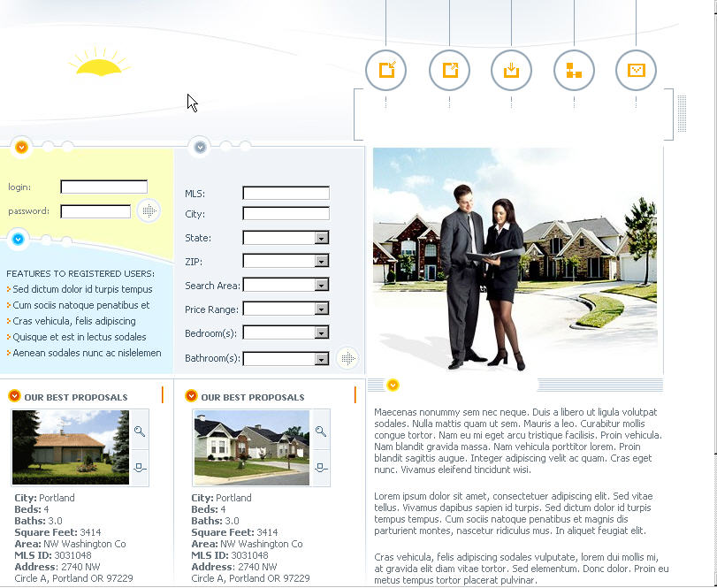Open the second property street thumbnail
This screenshot has height=588, width=717.
point(251,447)
